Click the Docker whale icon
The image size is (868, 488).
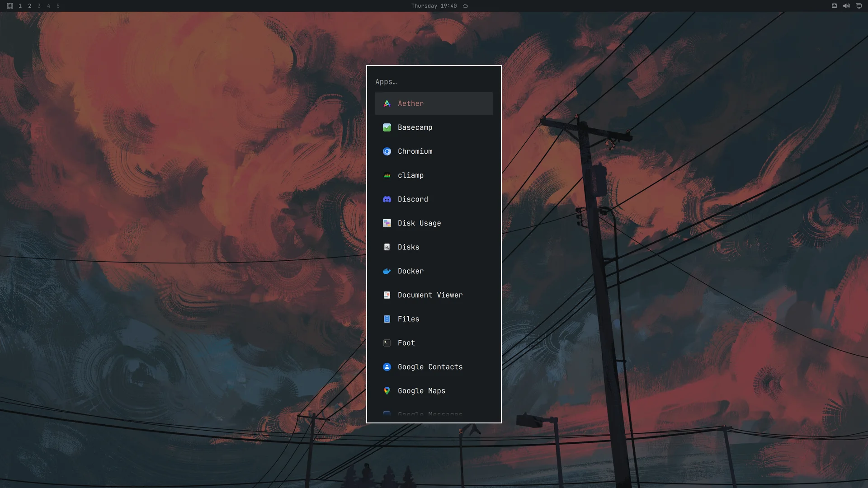tap(387, 271)
